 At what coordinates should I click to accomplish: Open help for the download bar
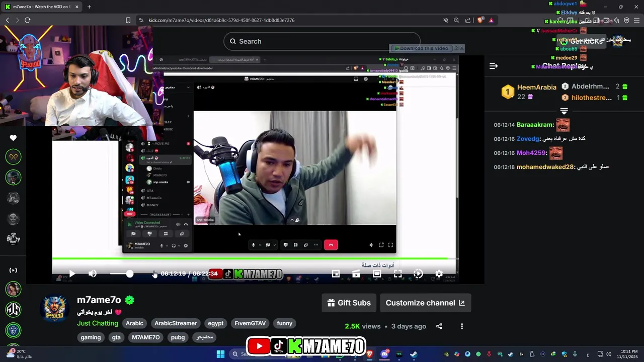coord(456,48)
